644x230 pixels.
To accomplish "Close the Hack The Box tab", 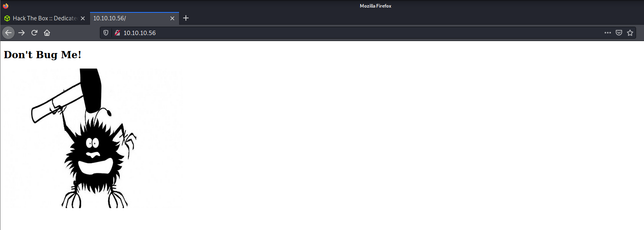I will [83, 18].
